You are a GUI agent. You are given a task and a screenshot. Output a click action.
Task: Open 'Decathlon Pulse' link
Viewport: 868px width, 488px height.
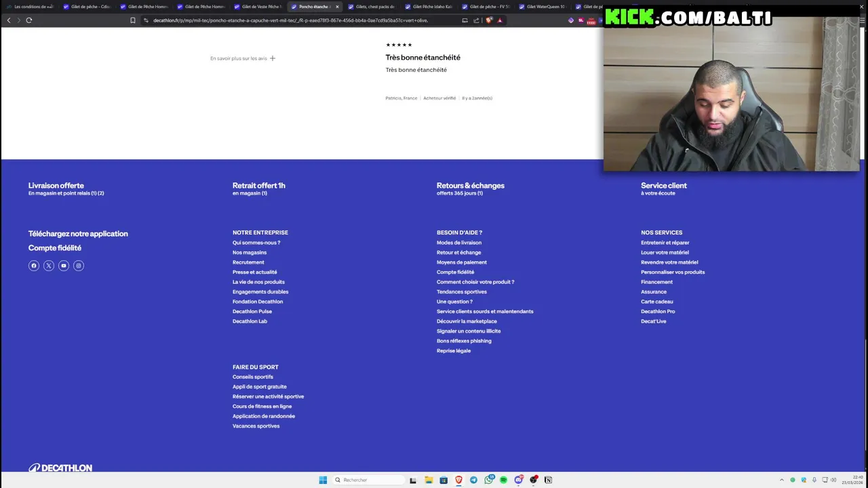coord(252,311)
